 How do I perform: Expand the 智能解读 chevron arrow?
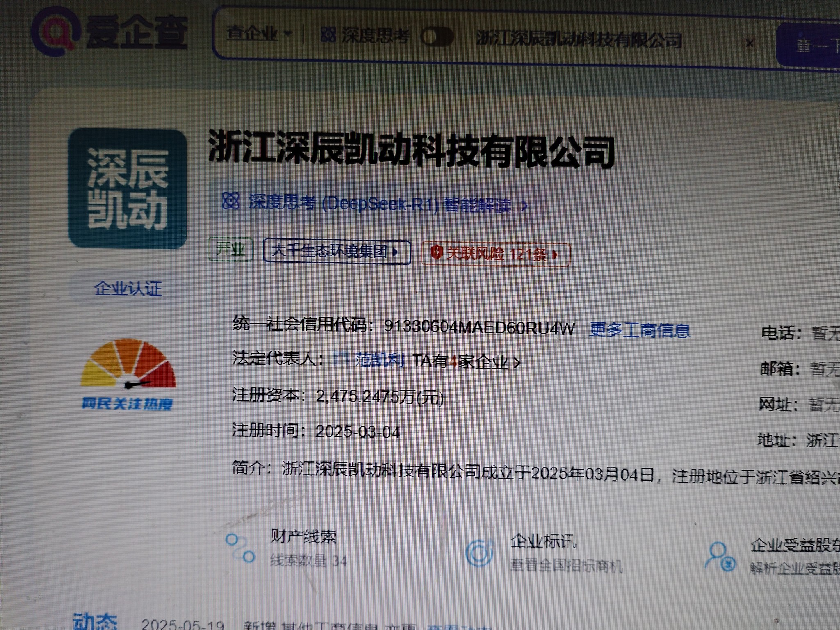(524, 206)
